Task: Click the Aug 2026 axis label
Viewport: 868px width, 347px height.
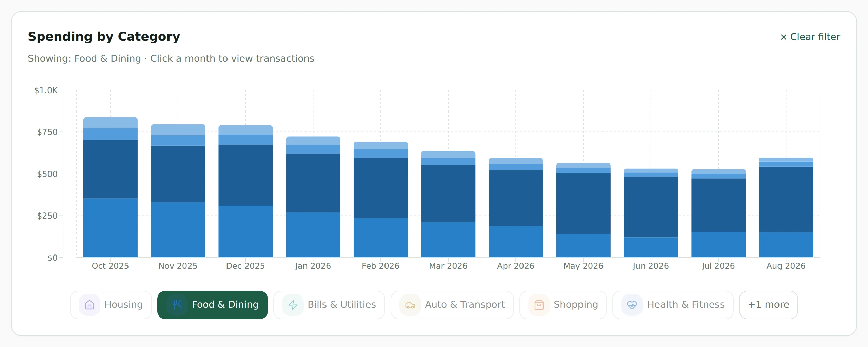Action: (786, 266)
